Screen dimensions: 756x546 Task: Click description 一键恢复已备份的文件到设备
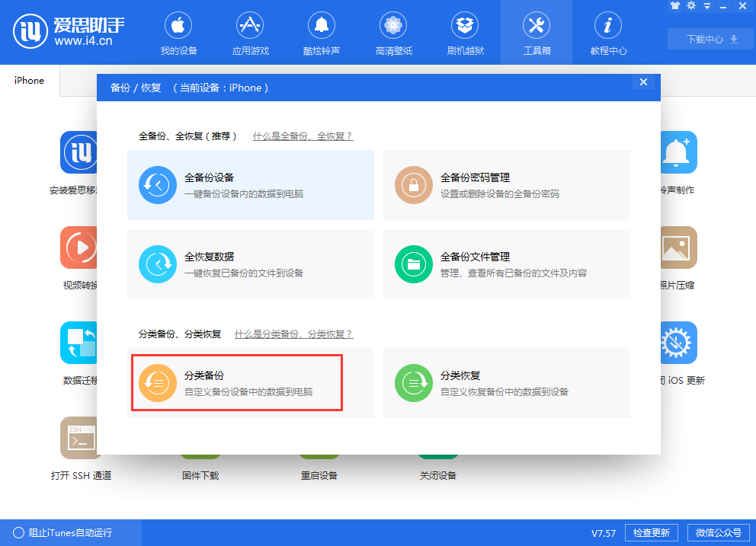(244, 273)
